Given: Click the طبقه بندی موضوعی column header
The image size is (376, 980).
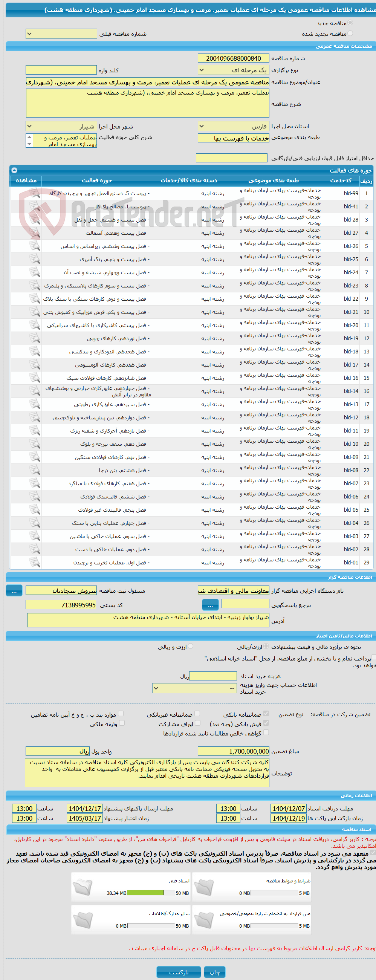Looking at the screenshot, I should click(x=274, y=180).
